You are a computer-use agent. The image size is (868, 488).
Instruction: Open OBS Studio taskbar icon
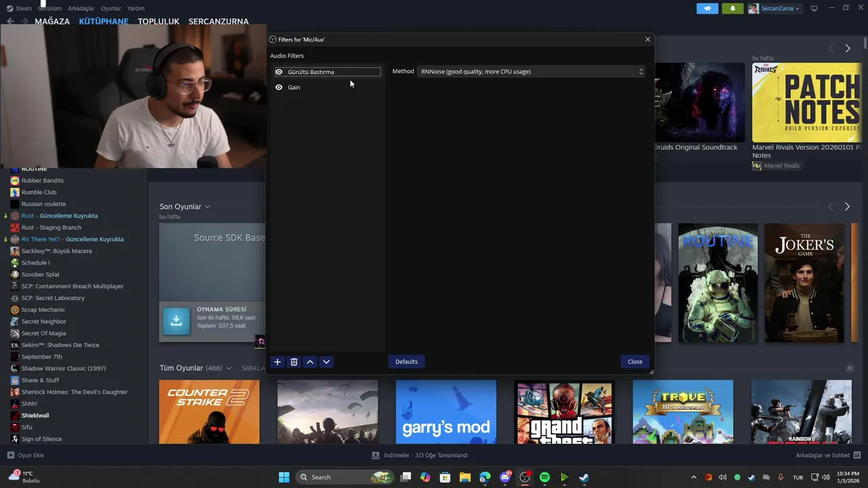tap(525, 477)
